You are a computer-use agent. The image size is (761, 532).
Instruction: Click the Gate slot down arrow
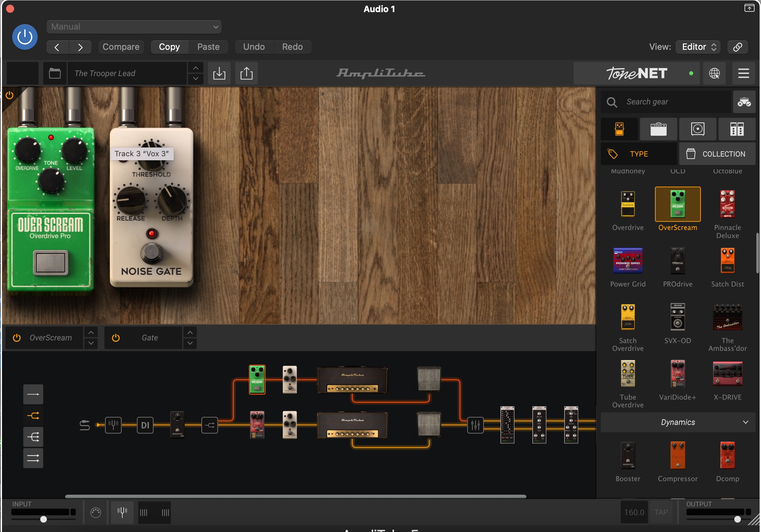[x=190, y=343]
